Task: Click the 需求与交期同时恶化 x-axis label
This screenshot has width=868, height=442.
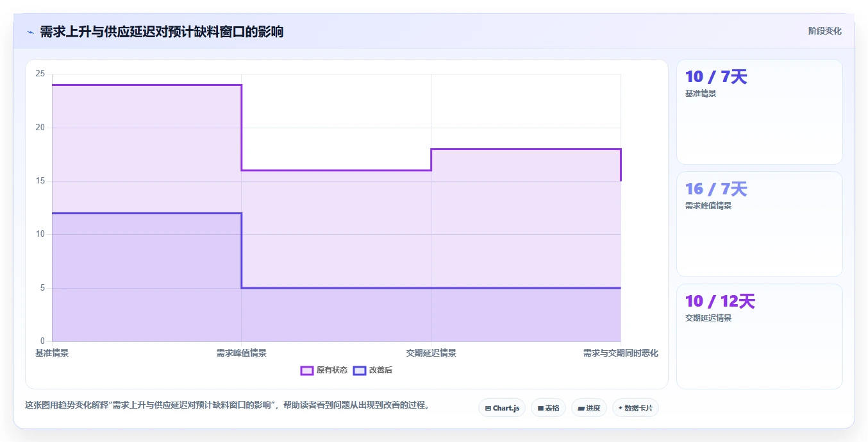Action: click(x=621, y=353)
